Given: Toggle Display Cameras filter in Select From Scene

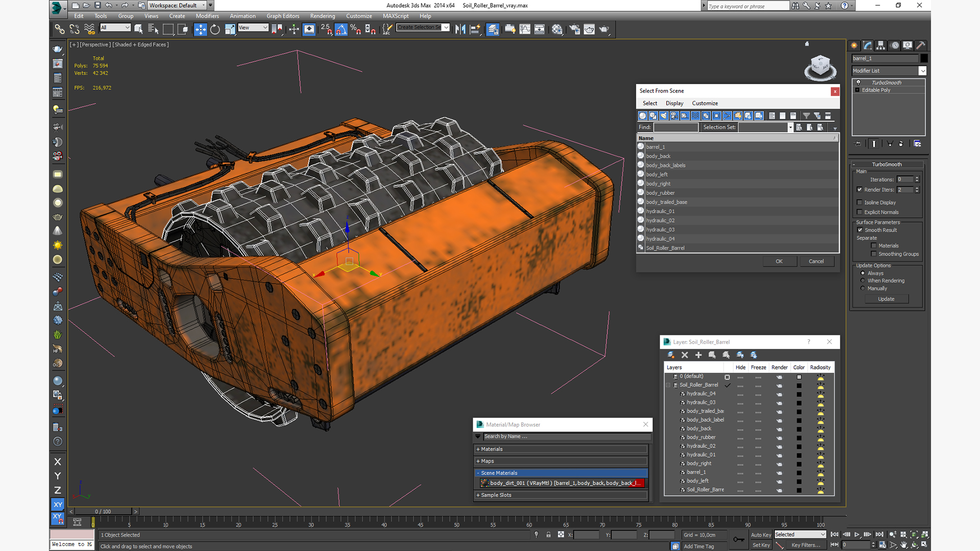Looking at the screenshot, I should click(x=674, y=116).
